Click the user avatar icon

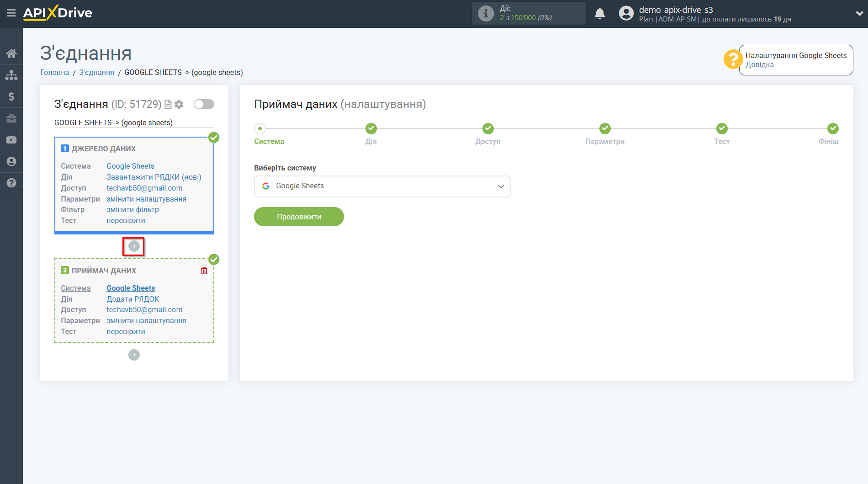coord(626,13)
